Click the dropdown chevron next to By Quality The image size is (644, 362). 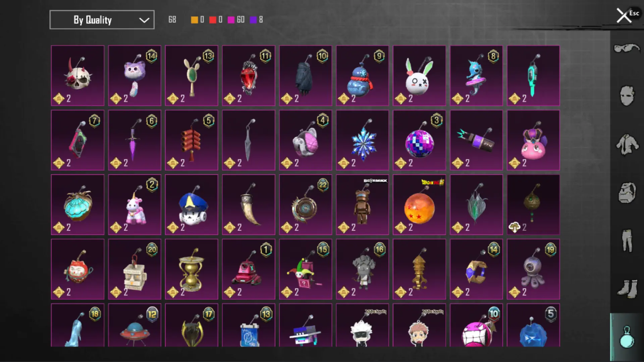[x=144, y=20]
